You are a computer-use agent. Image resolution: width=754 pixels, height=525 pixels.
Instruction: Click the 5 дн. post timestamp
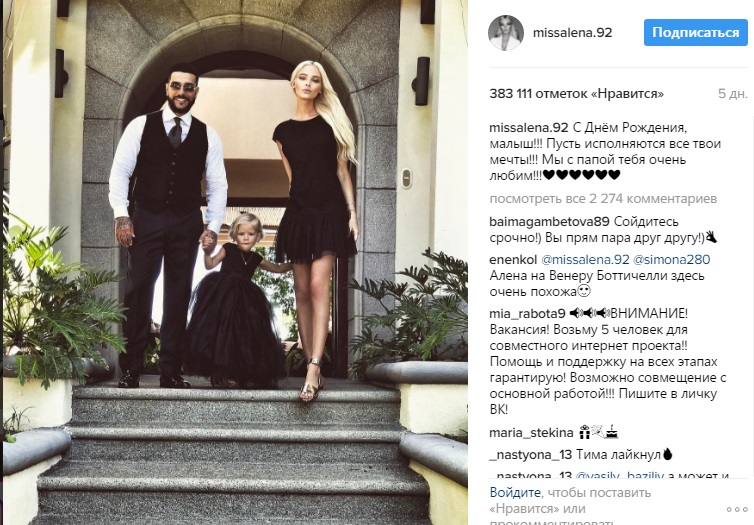point(733,94)
